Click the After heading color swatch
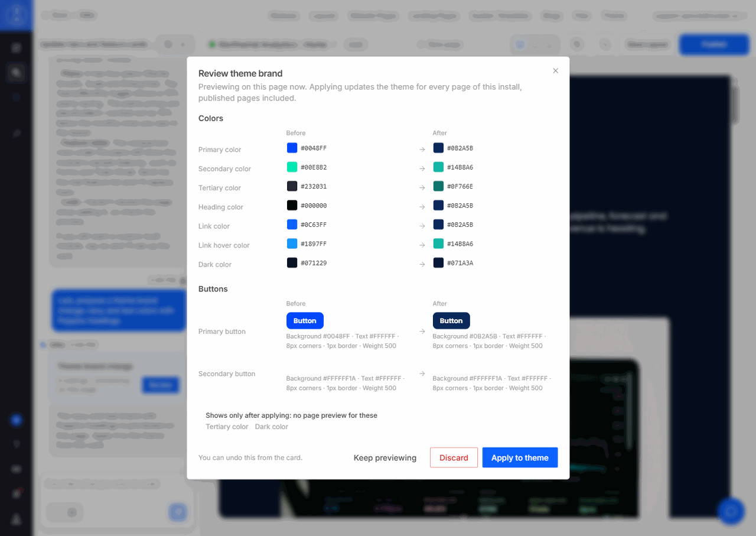This screenshot has width=756, height=536. [438, 205]
